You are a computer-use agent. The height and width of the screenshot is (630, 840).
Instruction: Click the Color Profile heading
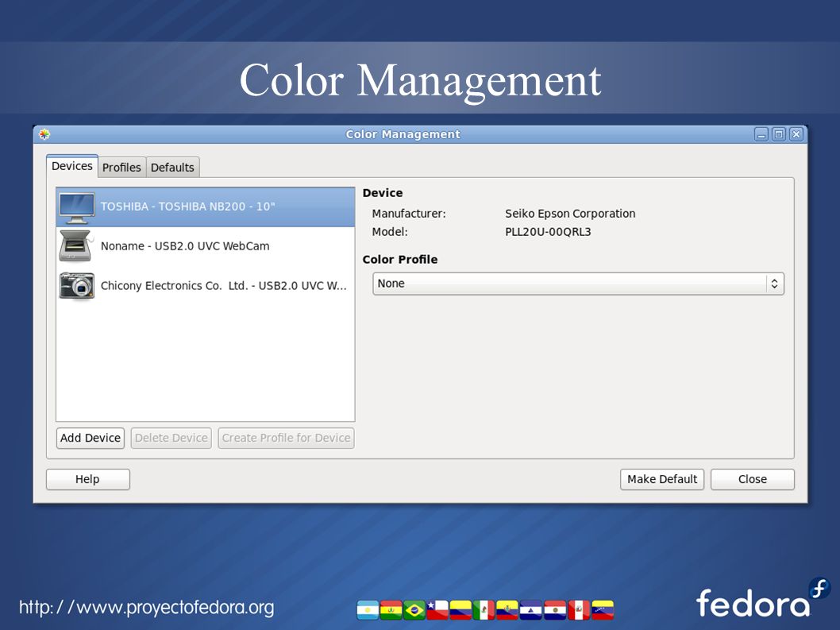400,260
